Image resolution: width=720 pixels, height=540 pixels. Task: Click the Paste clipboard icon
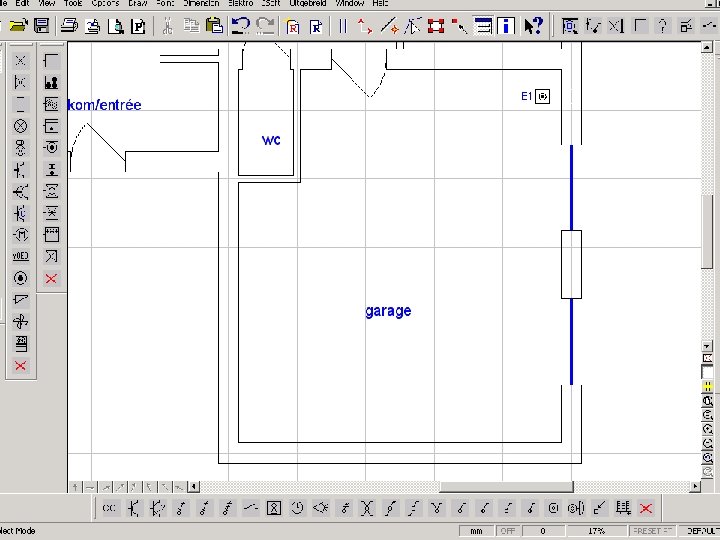click(x=214, y=26)
